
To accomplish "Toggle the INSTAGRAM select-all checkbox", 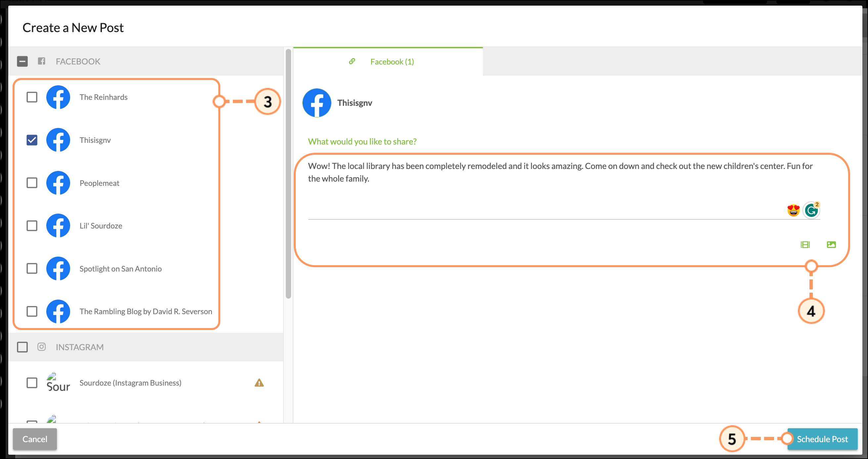I will (x=22, y=347).
